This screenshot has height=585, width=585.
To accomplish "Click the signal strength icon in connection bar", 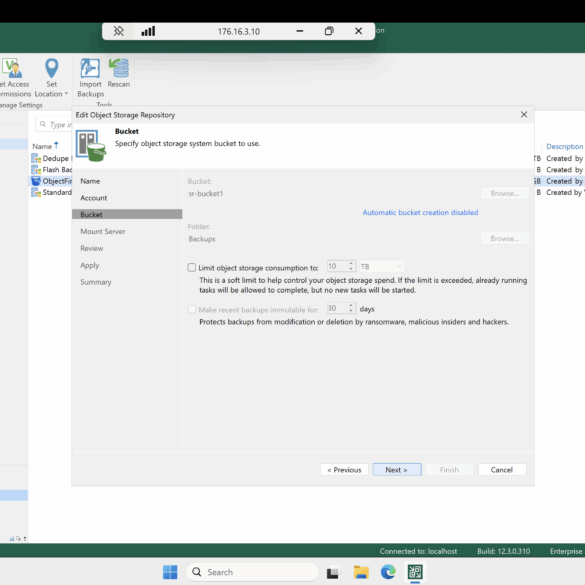I will 148,31.
